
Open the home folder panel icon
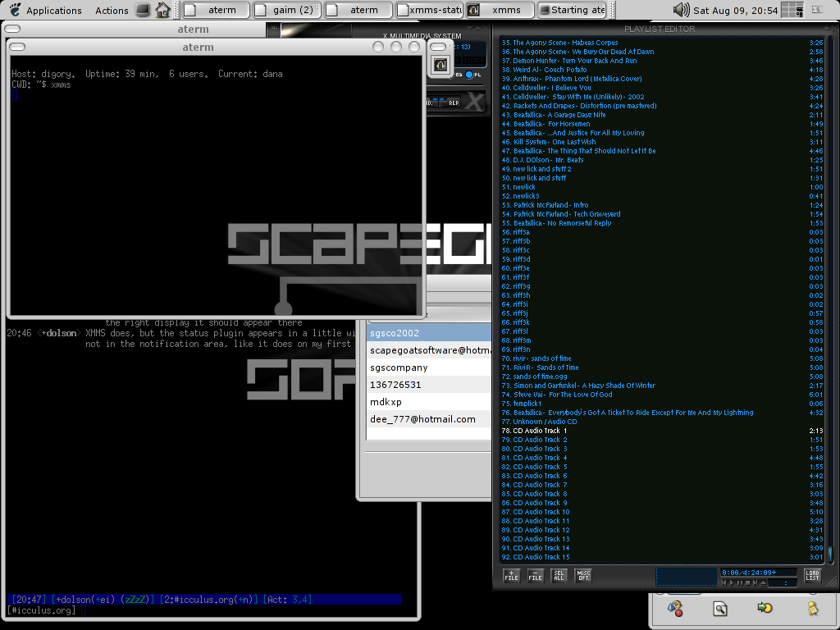point(163,10)
